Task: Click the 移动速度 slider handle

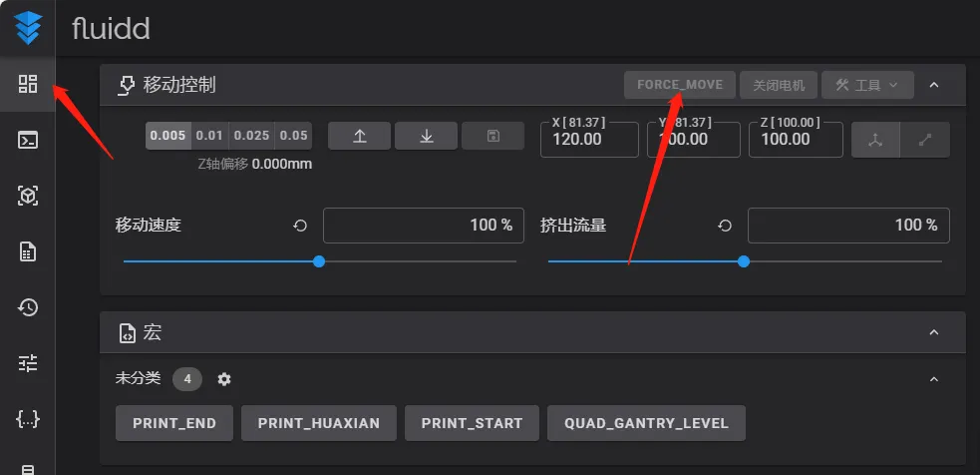Action: tap(319, 261)
